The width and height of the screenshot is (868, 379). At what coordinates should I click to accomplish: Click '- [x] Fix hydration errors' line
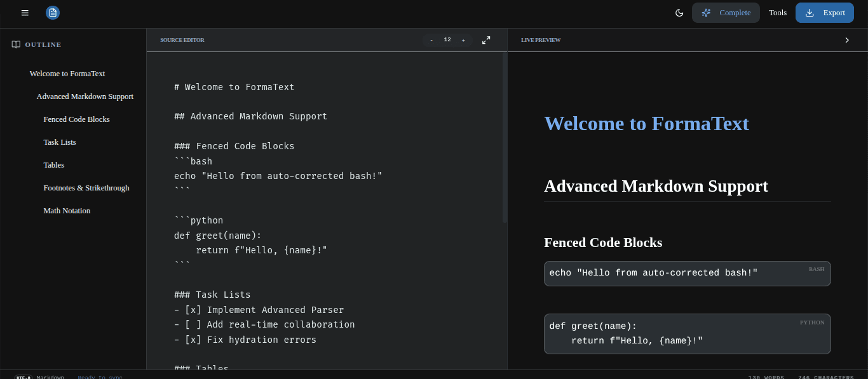point(245,340)
